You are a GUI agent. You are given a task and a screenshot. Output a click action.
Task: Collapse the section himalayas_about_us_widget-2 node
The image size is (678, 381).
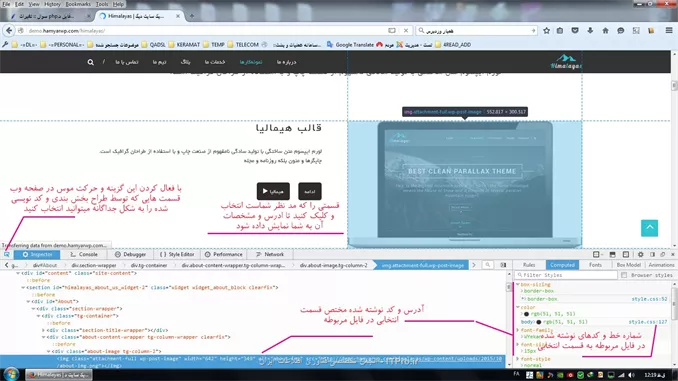[x=23, y=288]
